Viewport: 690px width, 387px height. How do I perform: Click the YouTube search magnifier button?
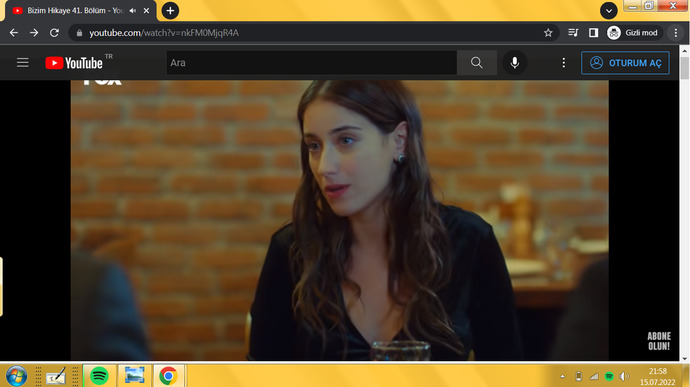click(477, 63)
